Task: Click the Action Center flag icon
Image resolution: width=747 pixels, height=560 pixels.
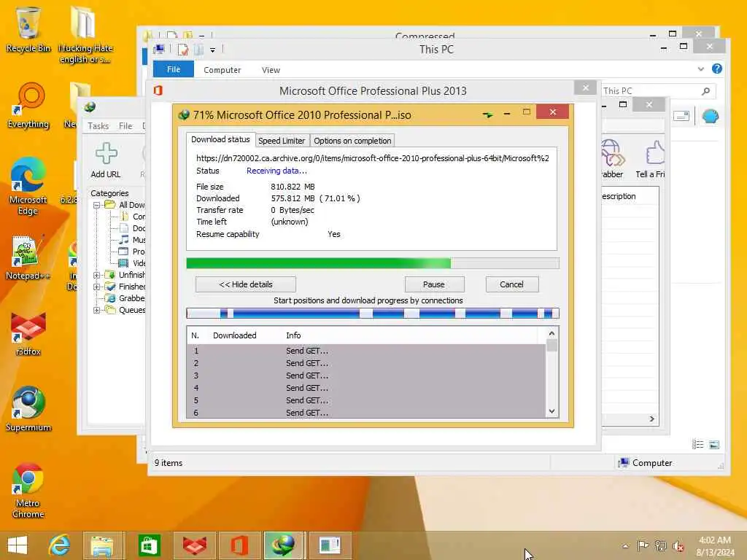Action: point(643,545)
